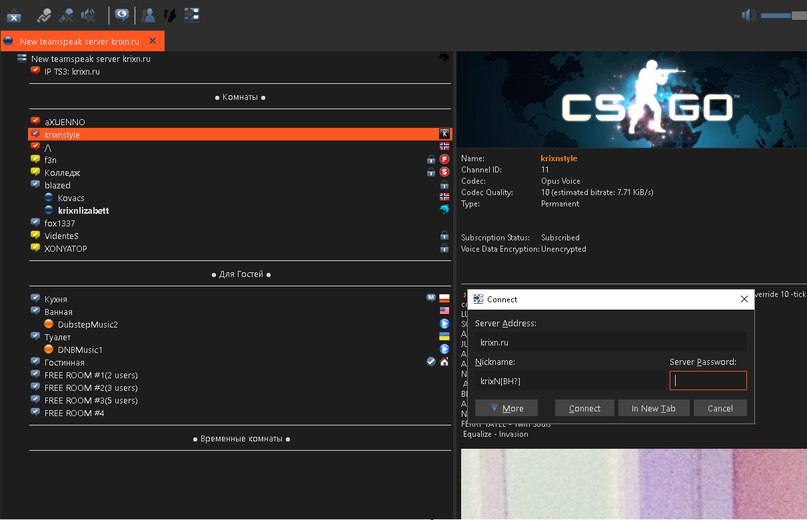Click the lock icon on VidenteS row
The height and width of the screenshot is (520, 807).
(x=445, y=236)
